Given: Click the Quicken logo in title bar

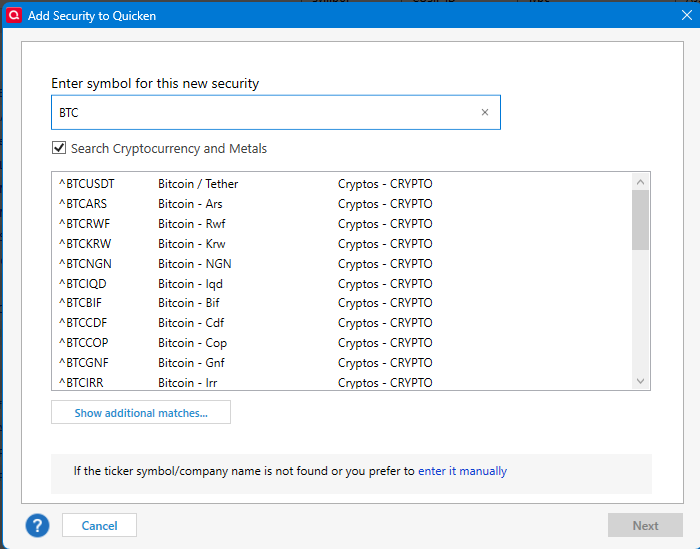Looking at the screenshot, I should pyautogui.click(x=14, y=15).
